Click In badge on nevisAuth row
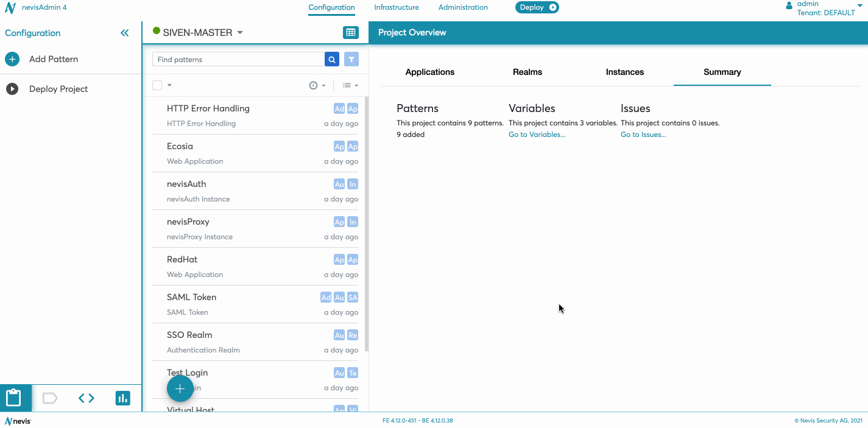868x428 pixels. [x=353, y=184]
